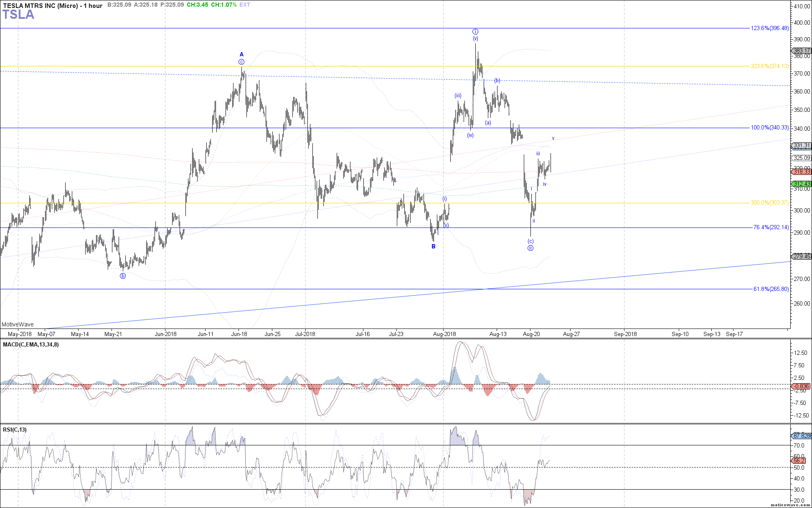Select the (iii) wave label in August
Screen dimensions: 812x508
pyautogui.click(x=458, y=96)
